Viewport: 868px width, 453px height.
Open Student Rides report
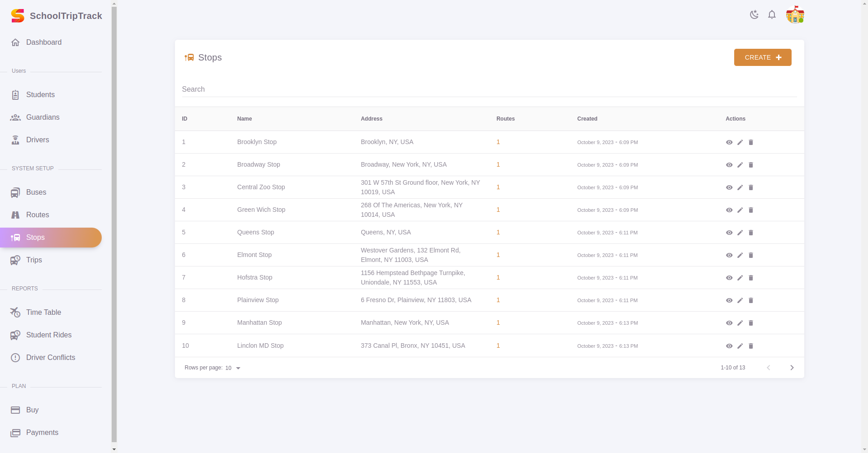click(x=48, y=335)
